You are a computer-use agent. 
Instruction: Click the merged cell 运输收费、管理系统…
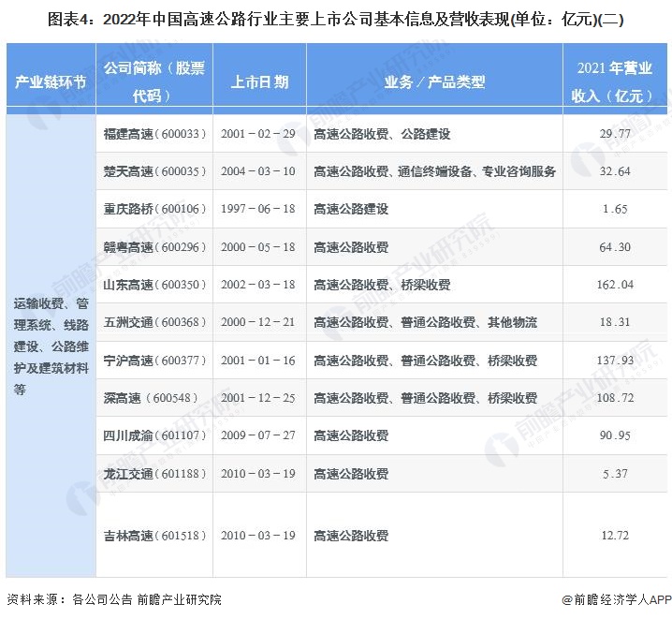point(51,346)
